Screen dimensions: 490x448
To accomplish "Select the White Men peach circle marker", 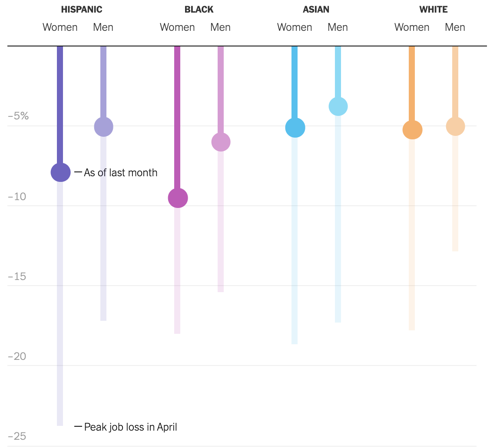I will point(455,126).
